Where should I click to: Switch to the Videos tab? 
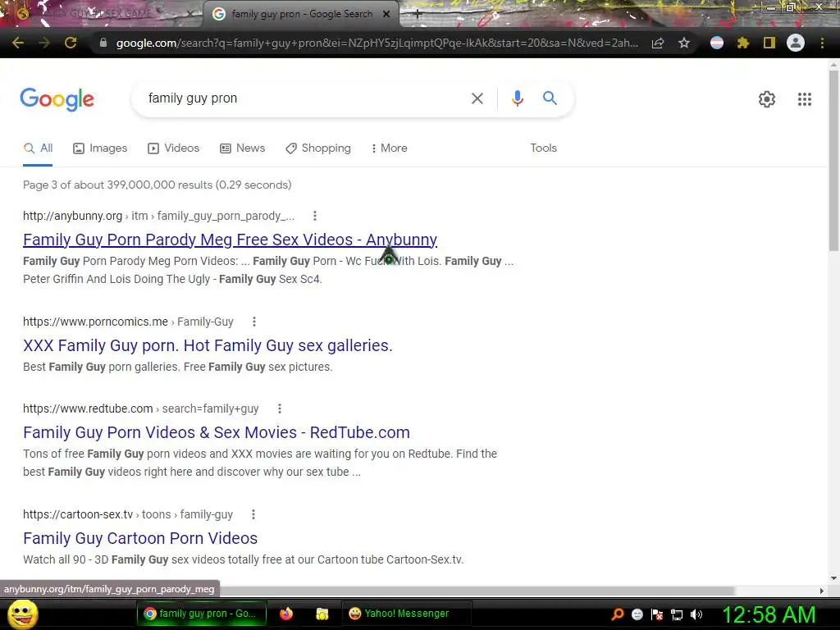click(174, 148)
